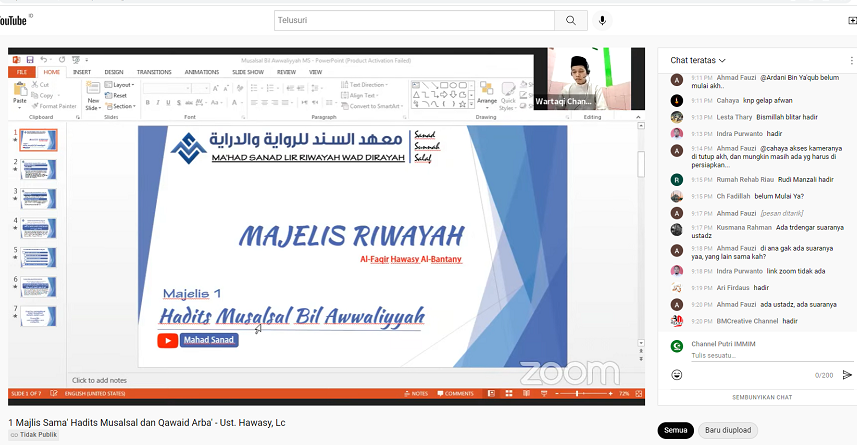Select the star shape in shapes gallery
This screenshot has width=857, height=445.
[x=462, y=103]
